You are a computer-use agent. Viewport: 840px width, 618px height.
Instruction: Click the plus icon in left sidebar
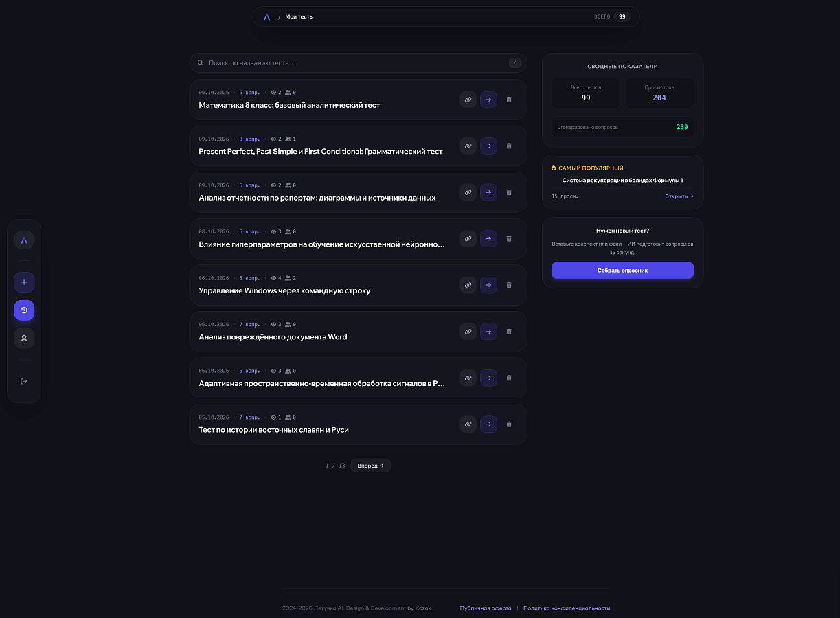(24, 282)
